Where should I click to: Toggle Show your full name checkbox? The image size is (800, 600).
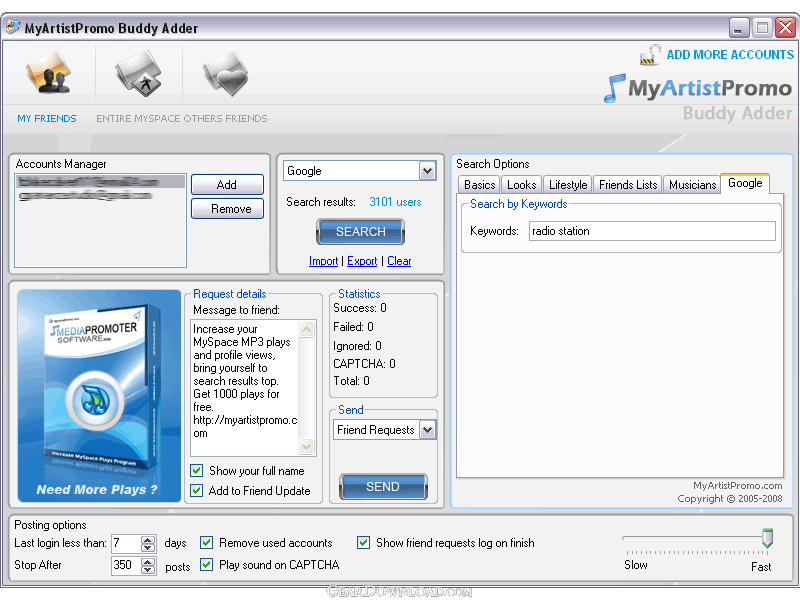click(196, 470)
